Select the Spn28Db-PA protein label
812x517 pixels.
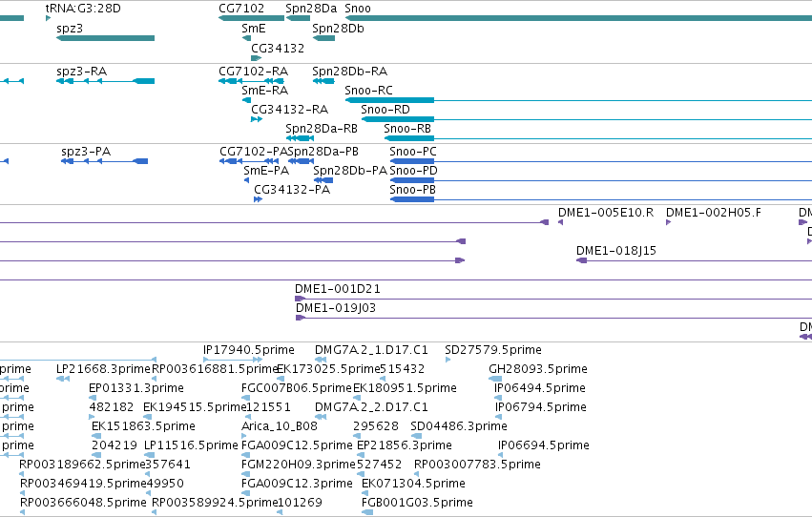[350, 170]
